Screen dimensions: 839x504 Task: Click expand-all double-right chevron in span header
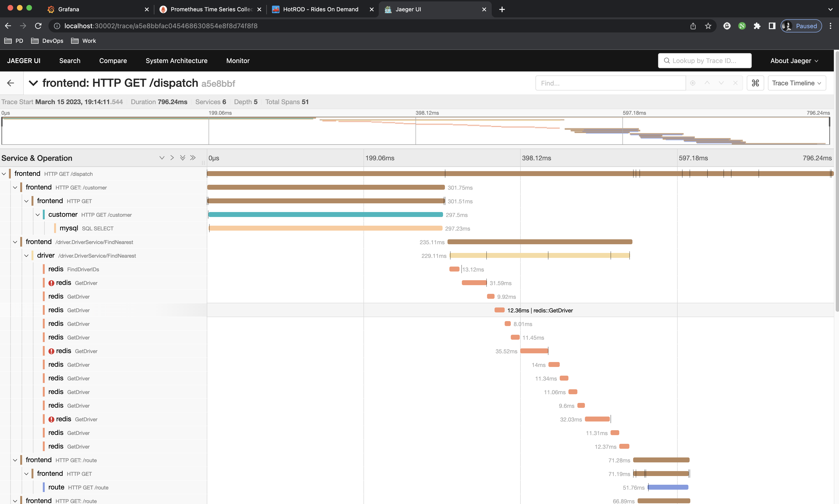point(193,158)
